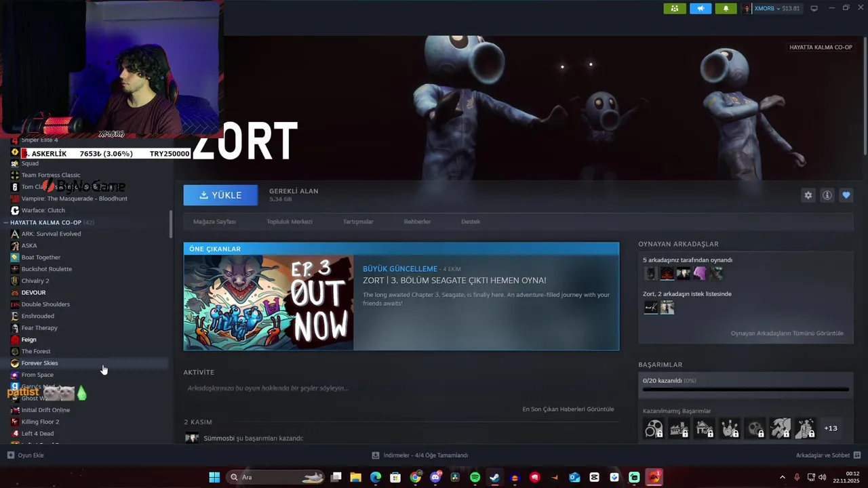Image resolution: width=868 pixels, height=488 pixels.
Task: Open the Windows Start menu
Action: pos(214,477)
